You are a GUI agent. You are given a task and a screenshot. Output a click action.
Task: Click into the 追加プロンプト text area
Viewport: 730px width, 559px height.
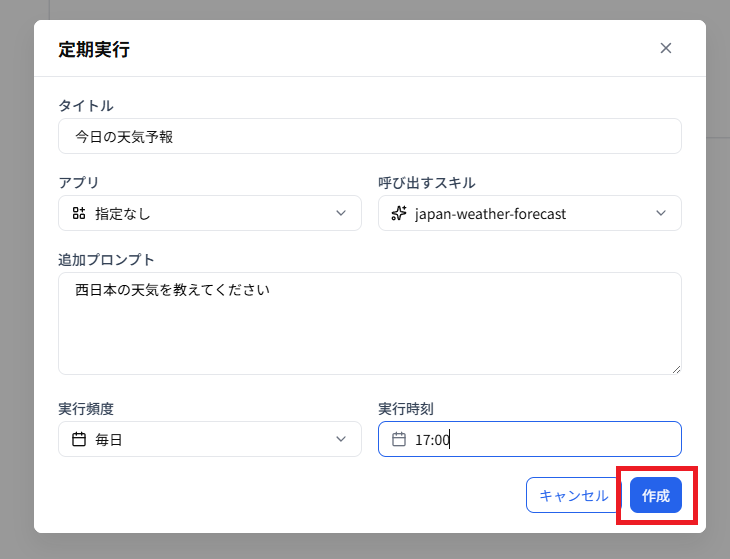pos(370,323)
